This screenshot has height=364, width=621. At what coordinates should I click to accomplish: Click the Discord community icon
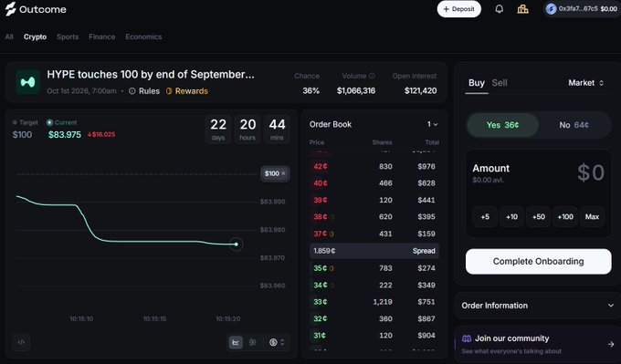tap(467, 338)
